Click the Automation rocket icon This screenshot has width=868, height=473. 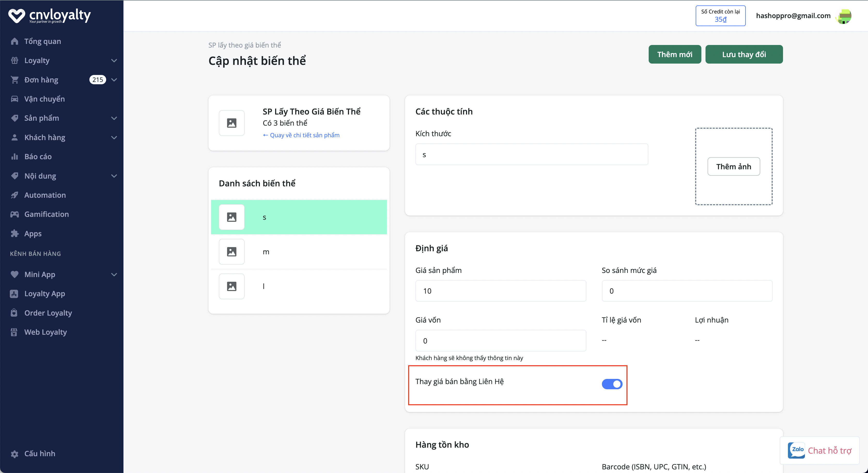[x=14, y=195]
